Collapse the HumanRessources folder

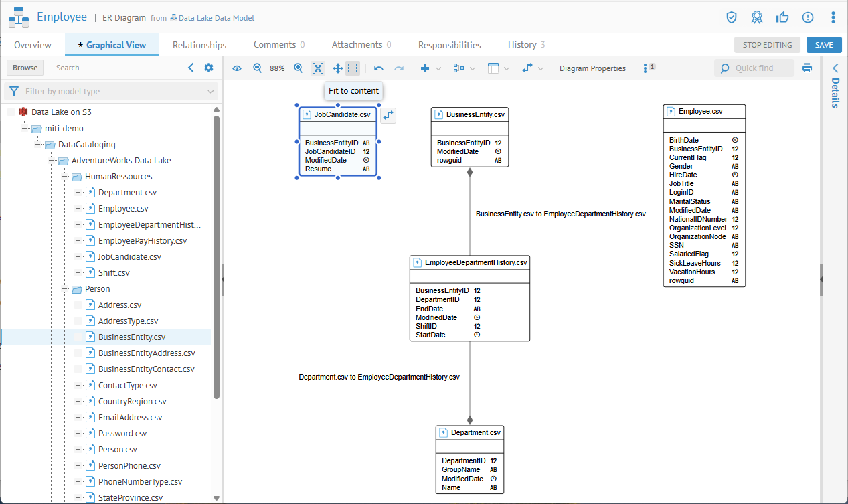coord(66,177)
